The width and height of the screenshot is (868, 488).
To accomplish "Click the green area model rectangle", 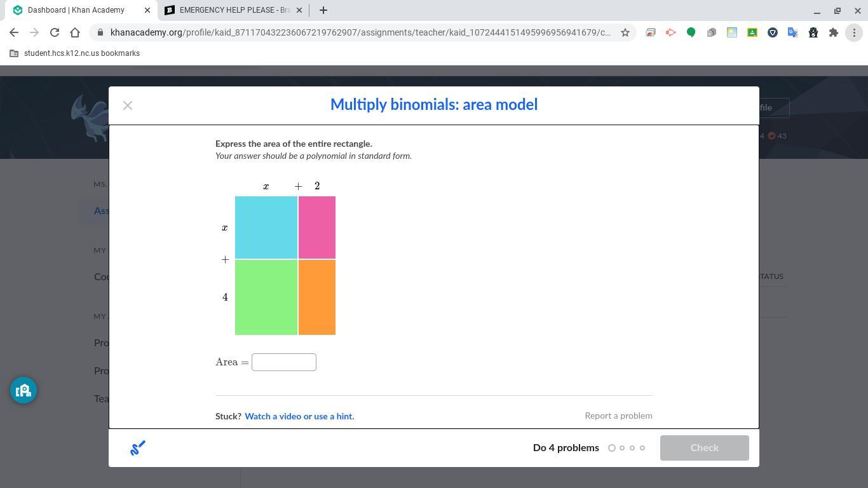I will (266, 297).
